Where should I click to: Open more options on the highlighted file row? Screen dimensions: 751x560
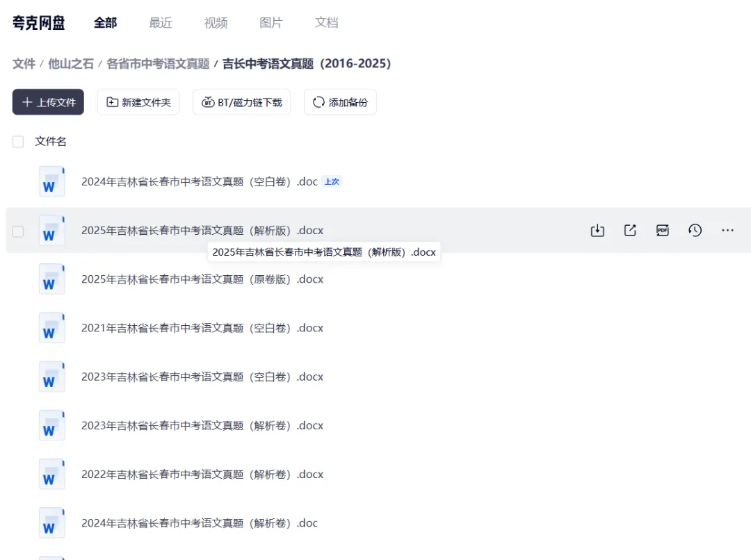[x=727, y=230]
